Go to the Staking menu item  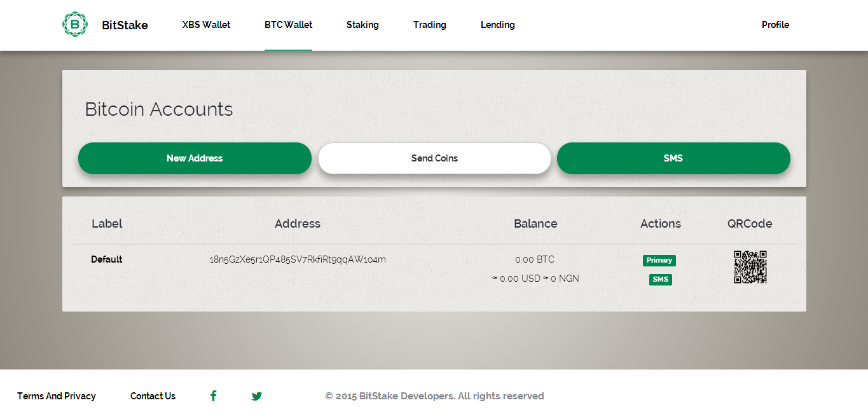point(362,25)
